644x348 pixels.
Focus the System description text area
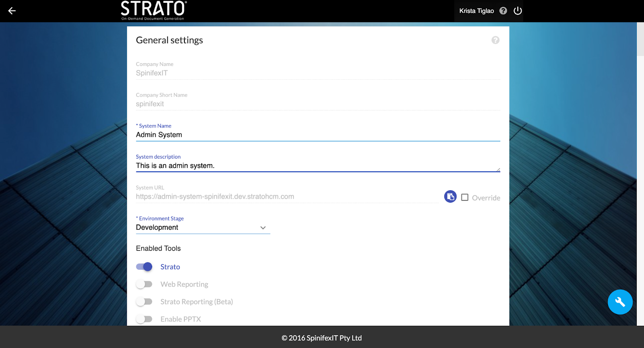pyautogui.click(x=317, y=166)
